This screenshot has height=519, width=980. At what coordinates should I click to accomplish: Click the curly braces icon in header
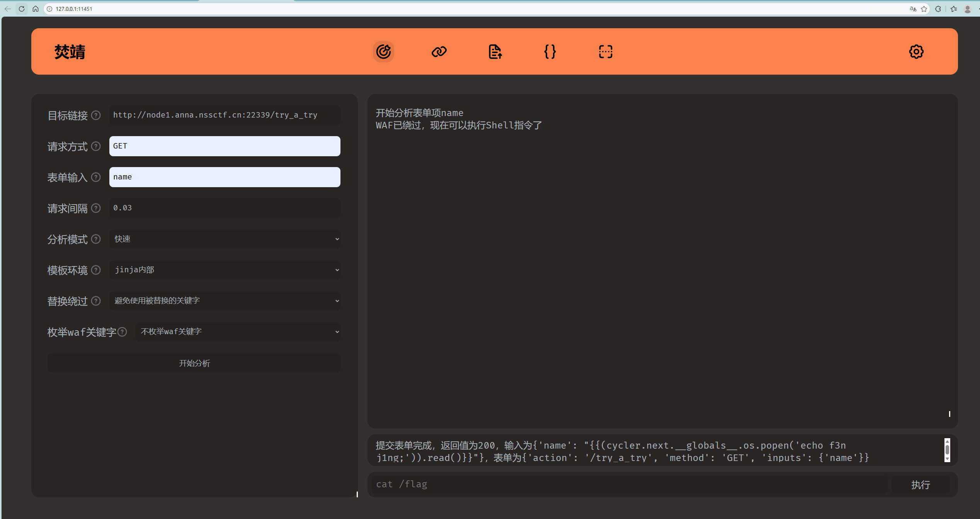pos(550,51)
